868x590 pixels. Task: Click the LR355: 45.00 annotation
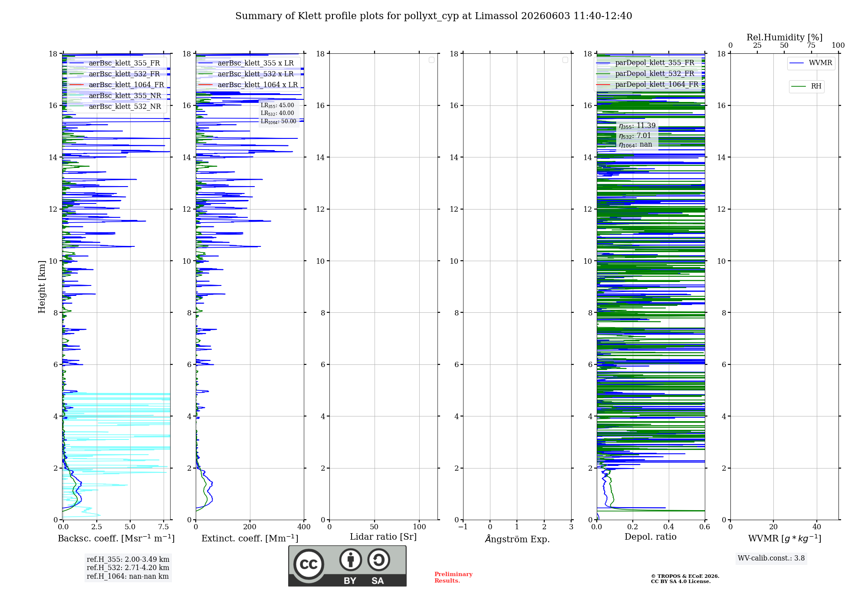pyautogui.click(x=277, y=105)
